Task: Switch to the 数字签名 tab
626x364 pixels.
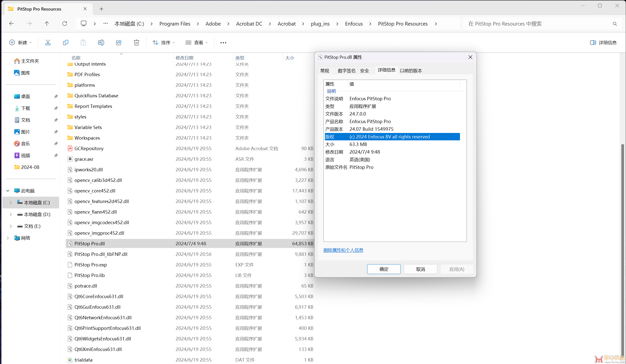Action: point(347,71)
